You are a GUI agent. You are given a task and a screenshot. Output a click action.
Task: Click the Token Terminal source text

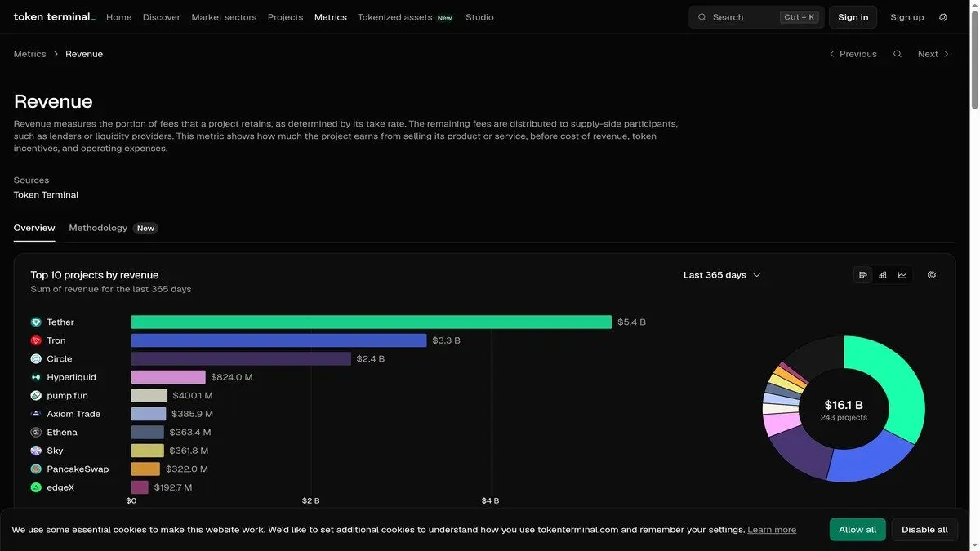tap(46, 195)
